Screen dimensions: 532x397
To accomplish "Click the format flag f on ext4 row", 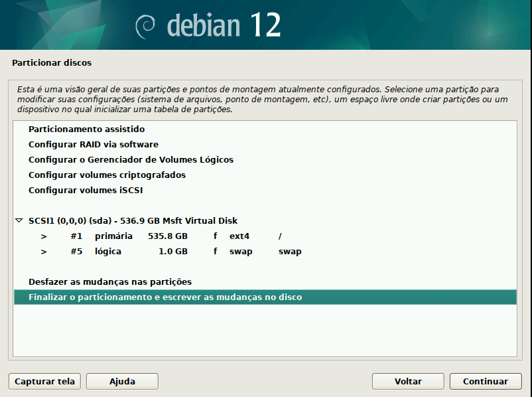I will click(215, 236).
